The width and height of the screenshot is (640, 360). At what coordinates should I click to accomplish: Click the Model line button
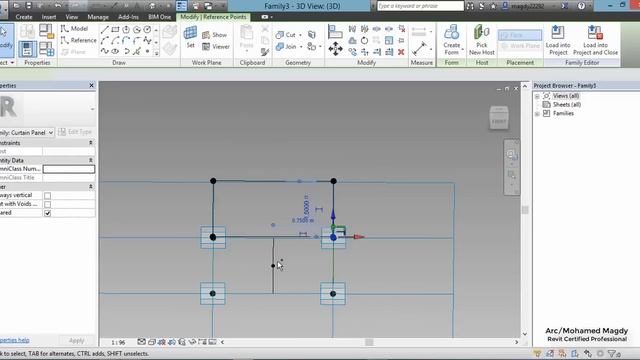coord(74,29)
